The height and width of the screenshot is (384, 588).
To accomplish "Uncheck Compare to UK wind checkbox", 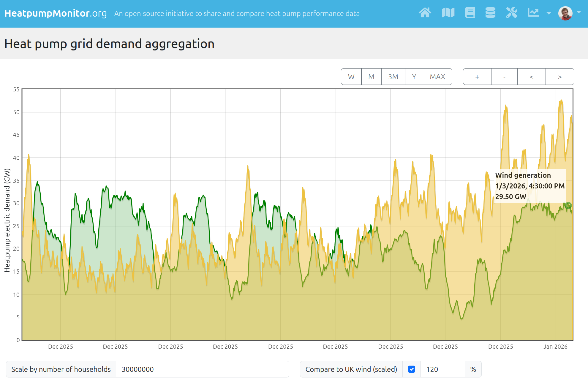I will [412, 369].
